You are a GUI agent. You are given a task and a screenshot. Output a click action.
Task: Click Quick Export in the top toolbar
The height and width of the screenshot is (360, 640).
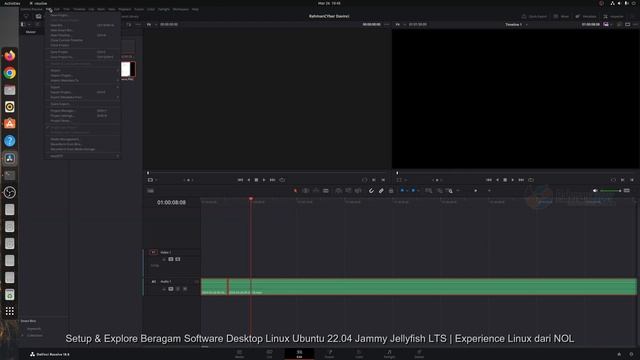coord(534,16)
